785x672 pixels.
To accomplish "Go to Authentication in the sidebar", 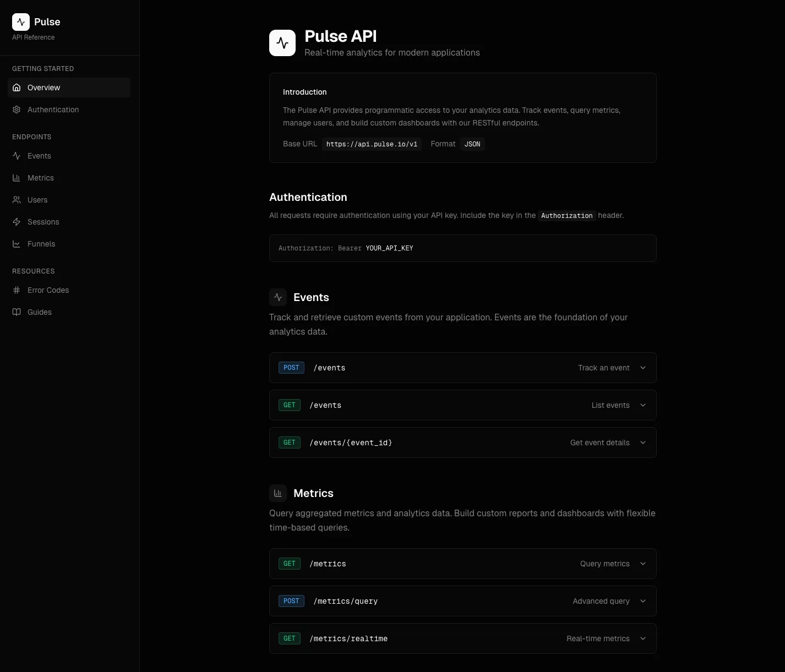I will coord(69,110).
